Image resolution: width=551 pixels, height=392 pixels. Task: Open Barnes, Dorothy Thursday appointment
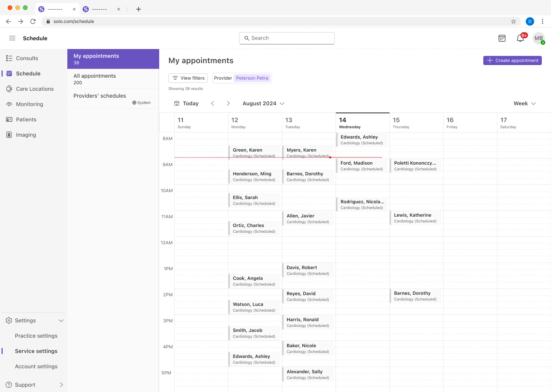[x=416, y=295]
